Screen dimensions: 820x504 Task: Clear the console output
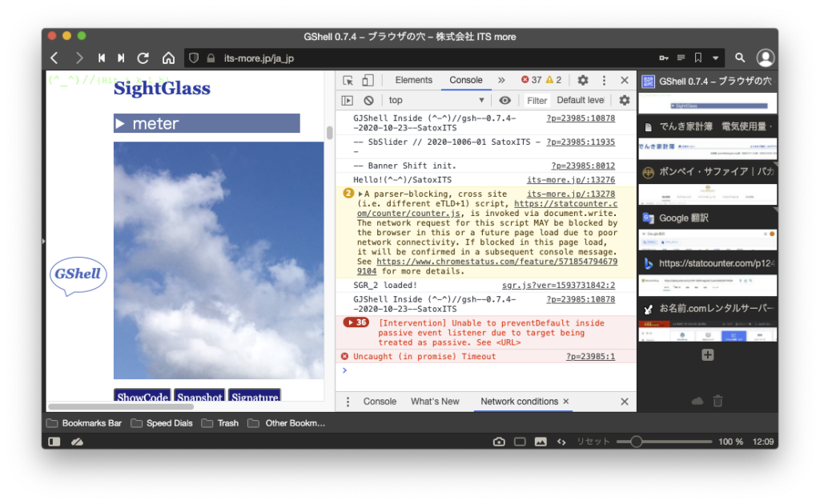[x=368, y=101]
